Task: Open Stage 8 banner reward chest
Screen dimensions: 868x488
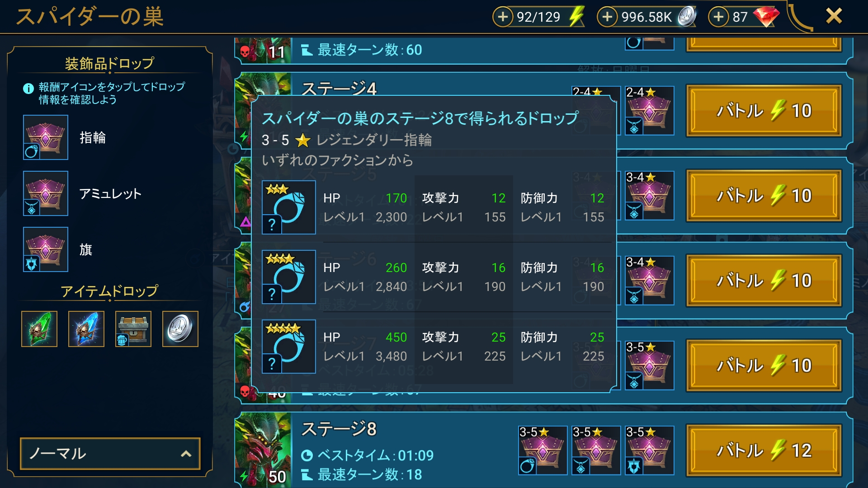Action: tap(650, 450)
